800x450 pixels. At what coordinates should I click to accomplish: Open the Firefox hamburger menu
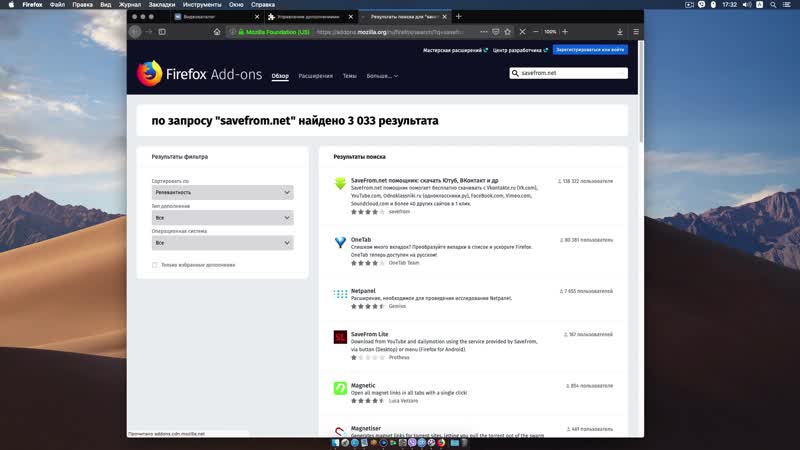click(636, 32)
